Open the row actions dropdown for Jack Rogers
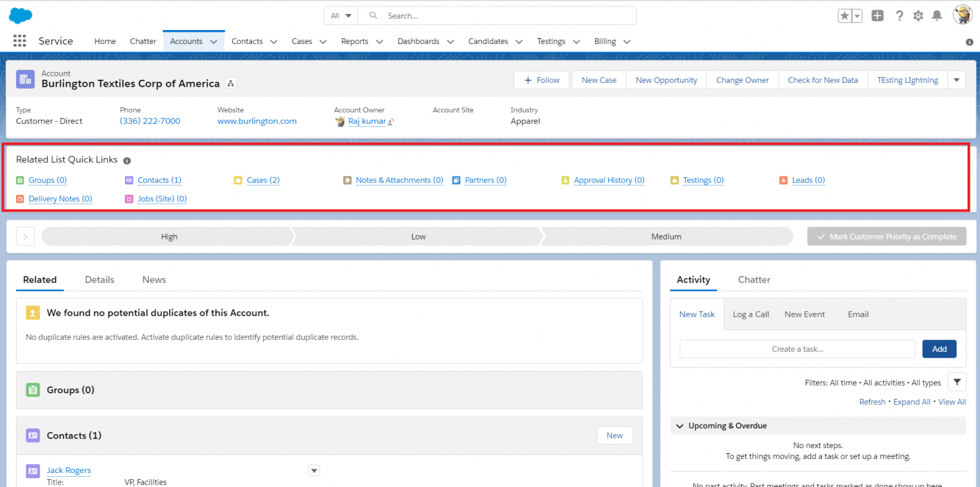The width and height of the screenshot is (980, 487). tap(313, 470)
